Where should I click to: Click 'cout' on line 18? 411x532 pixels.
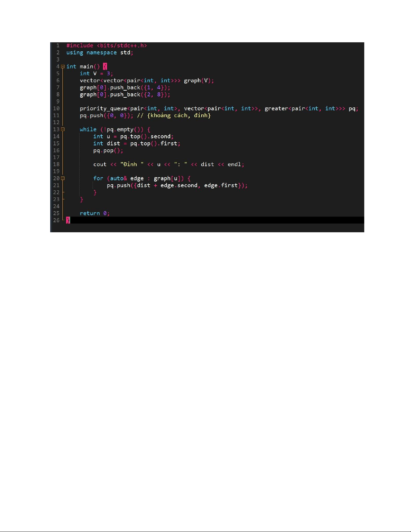pyautogui.click(x=100, y=164)
